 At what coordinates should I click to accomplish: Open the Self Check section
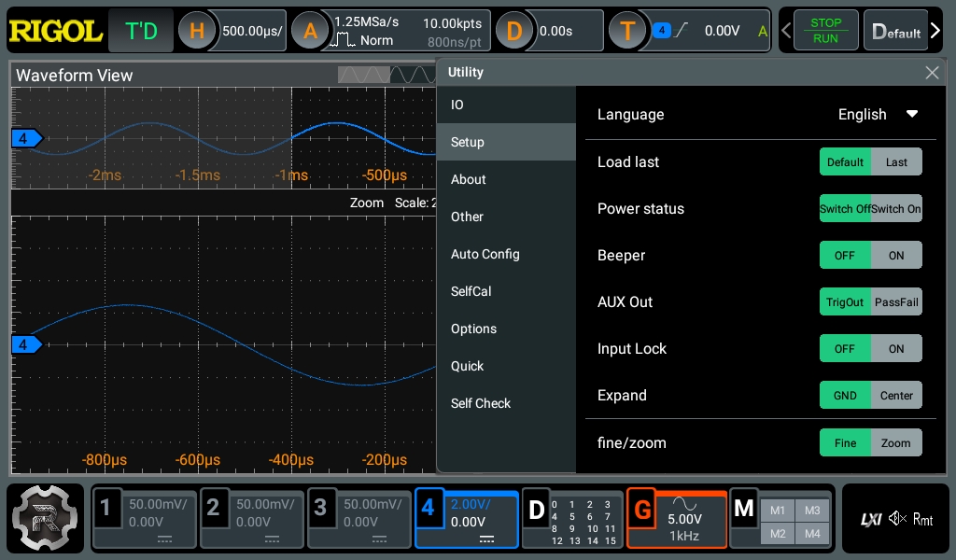click(506, 403)
